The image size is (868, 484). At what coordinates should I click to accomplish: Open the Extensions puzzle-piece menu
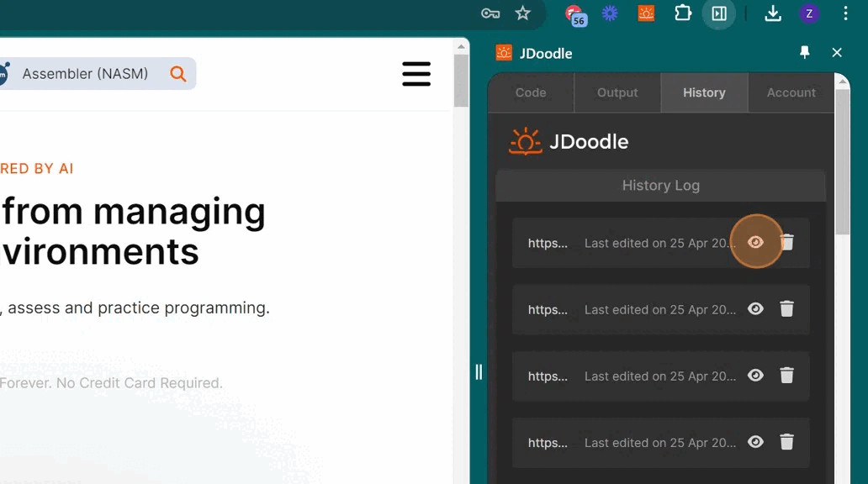pos(682,13)
